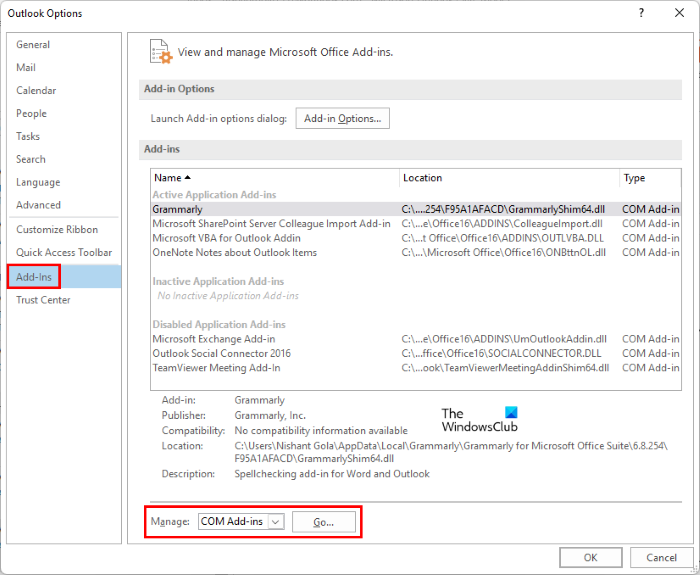Click the Help question mark button

click(640, 13)
